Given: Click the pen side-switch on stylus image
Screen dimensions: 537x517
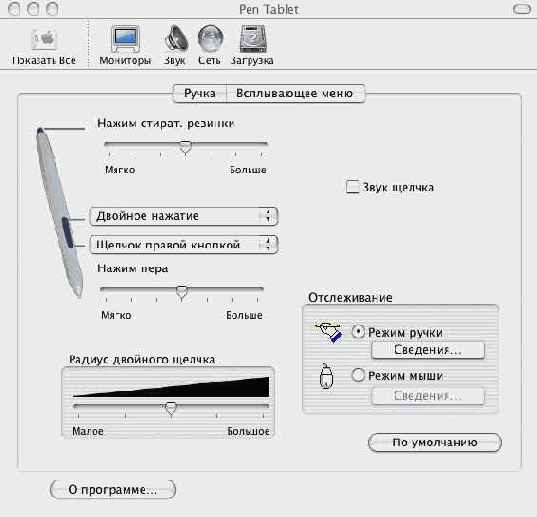Looking at the screenshot, I should point(68,232).
